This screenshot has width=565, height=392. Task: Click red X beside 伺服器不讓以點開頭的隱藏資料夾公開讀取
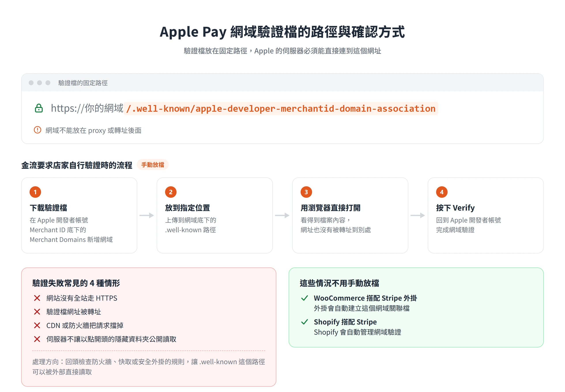37,339
